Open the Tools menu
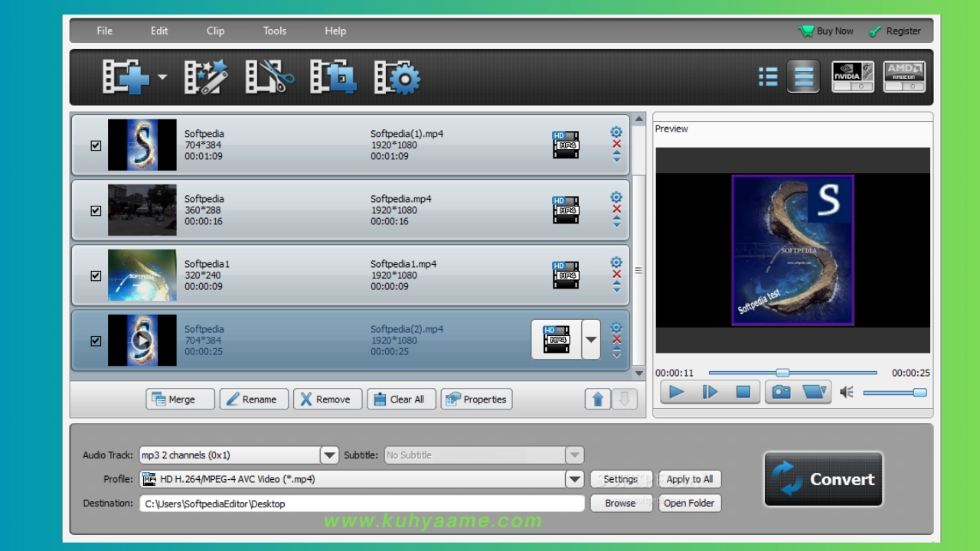This screenshot has width=980, height=551. [275, 31]
